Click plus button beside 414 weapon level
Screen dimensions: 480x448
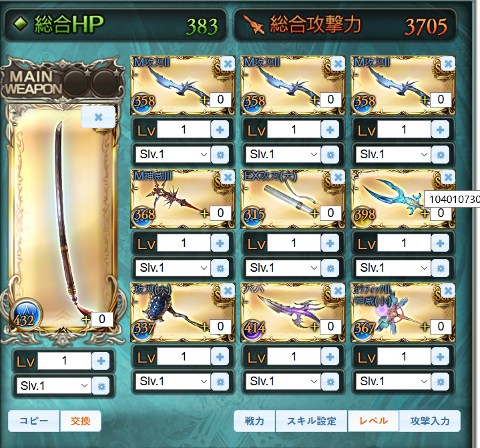coord(330,357)
